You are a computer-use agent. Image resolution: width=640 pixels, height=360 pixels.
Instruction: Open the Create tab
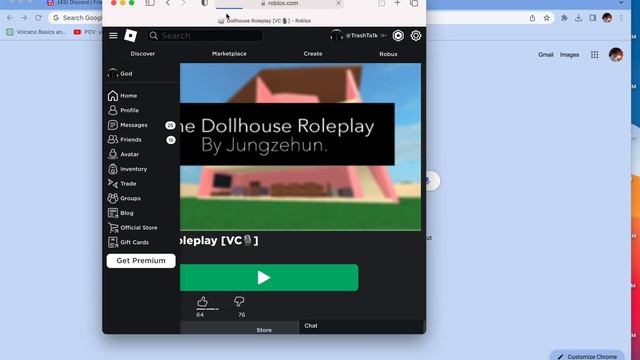pyautogui.click(x=313, y=53)
